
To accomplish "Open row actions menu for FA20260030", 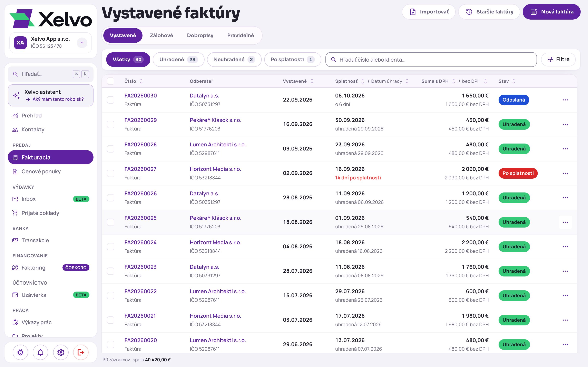I will [x=565, y=100].
